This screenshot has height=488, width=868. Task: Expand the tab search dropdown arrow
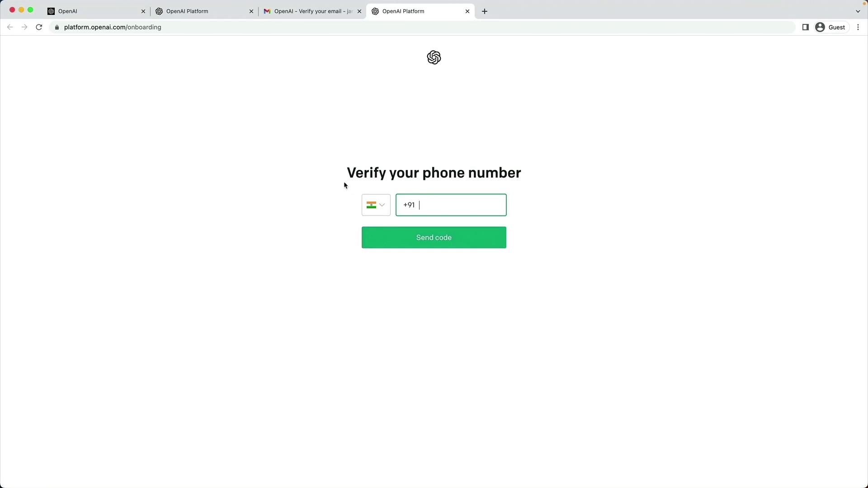[858, 11]
